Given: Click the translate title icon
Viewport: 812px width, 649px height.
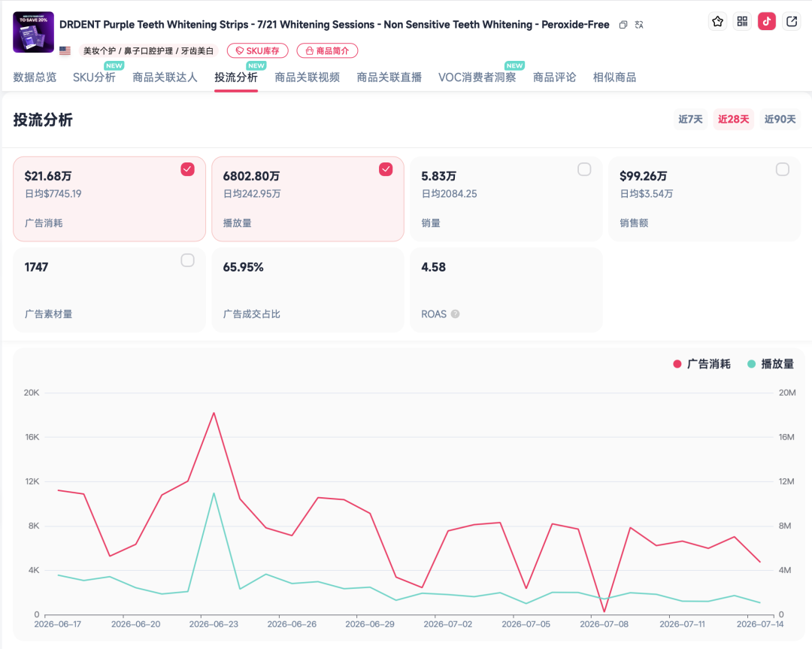Looking at the screenshot, I should tap(639, 25).
